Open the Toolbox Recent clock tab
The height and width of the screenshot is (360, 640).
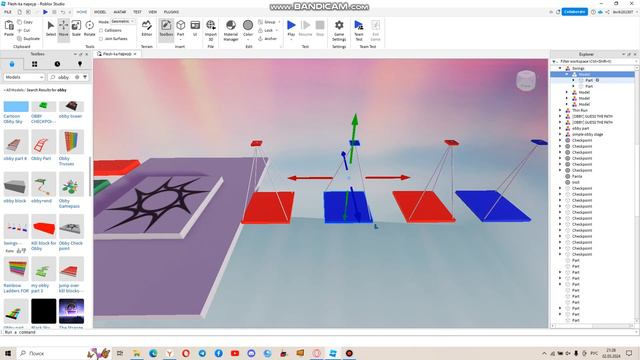point(57,64)
